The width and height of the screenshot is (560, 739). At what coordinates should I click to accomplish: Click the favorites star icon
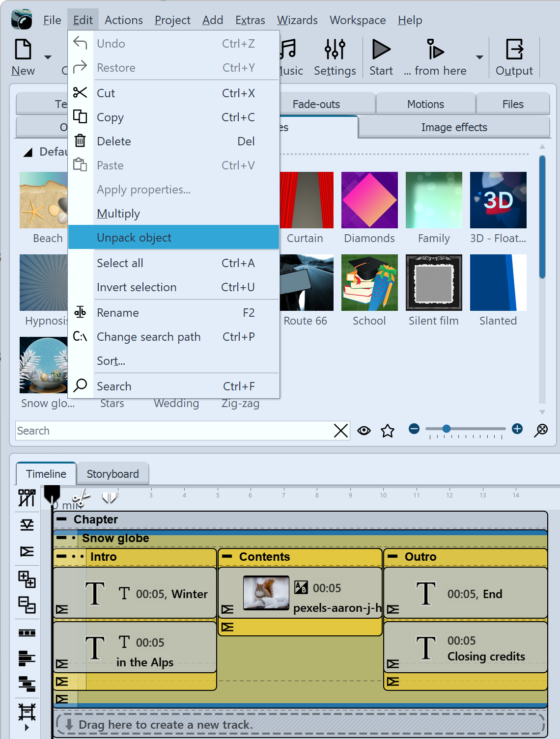click(388, 431)
